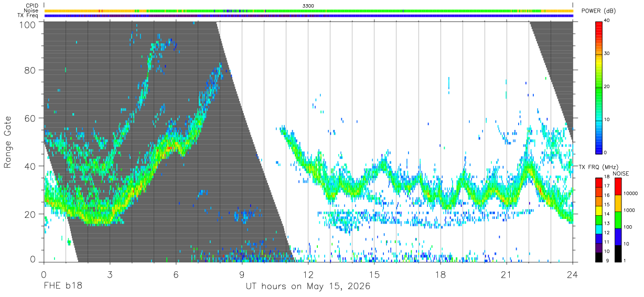Click noise legend value 10000

(x=631, y=193)
